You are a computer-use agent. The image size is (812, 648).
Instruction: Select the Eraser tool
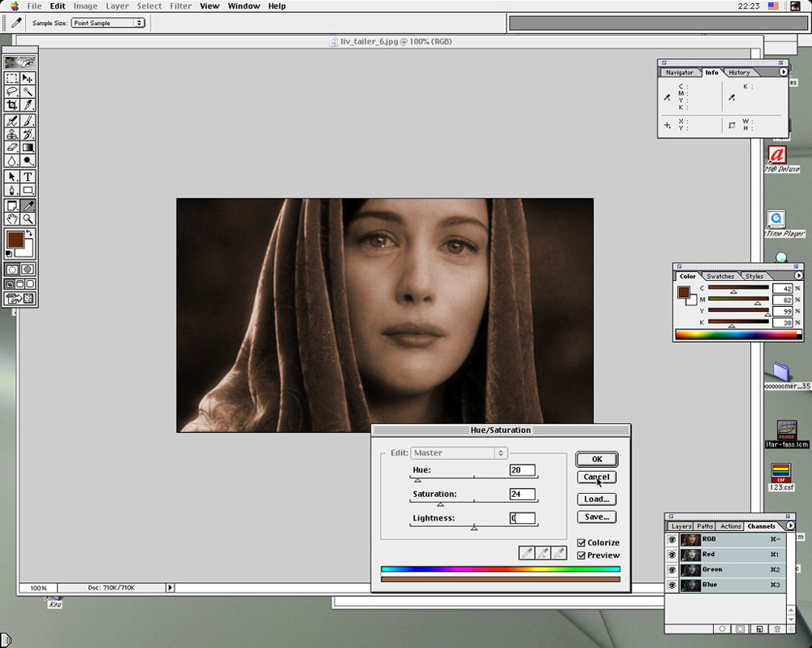click(12, 147)
